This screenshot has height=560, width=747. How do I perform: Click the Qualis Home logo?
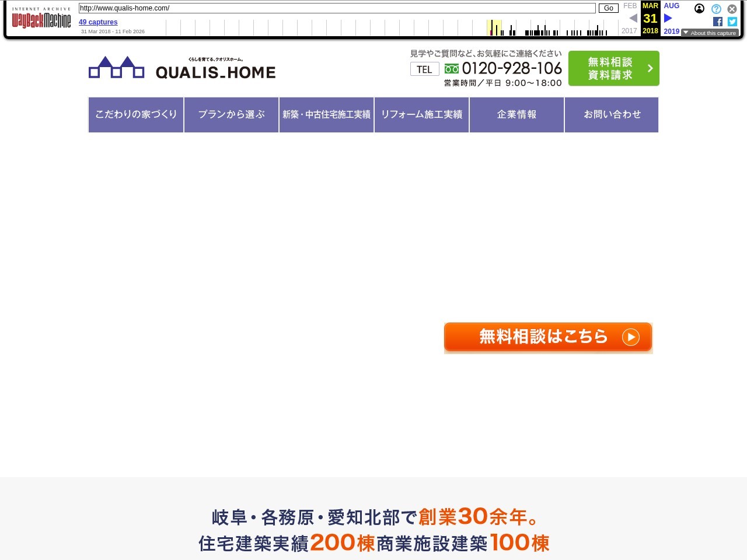click(182, 68)
